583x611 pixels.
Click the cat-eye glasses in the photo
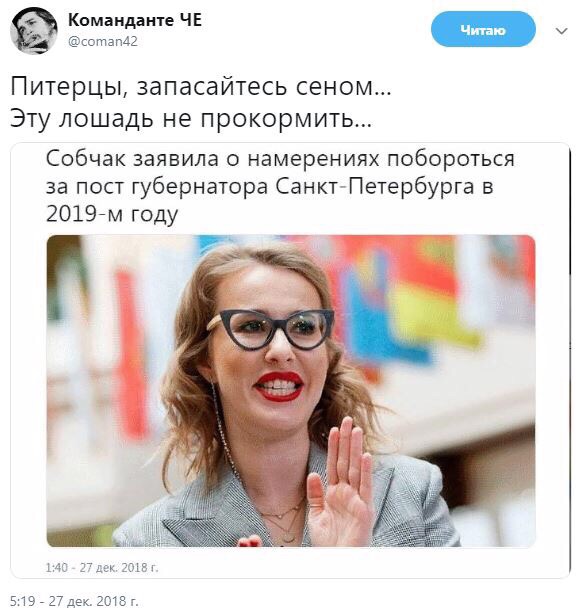273,329
